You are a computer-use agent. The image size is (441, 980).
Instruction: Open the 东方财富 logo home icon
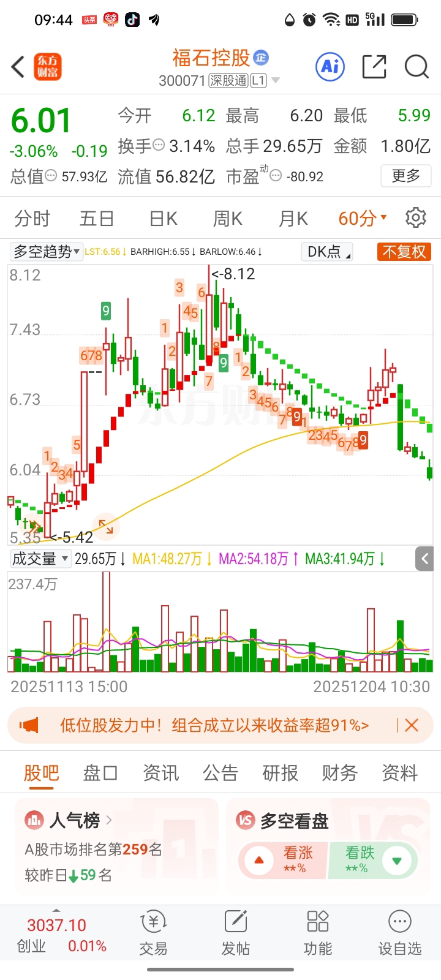click(48, 67)
